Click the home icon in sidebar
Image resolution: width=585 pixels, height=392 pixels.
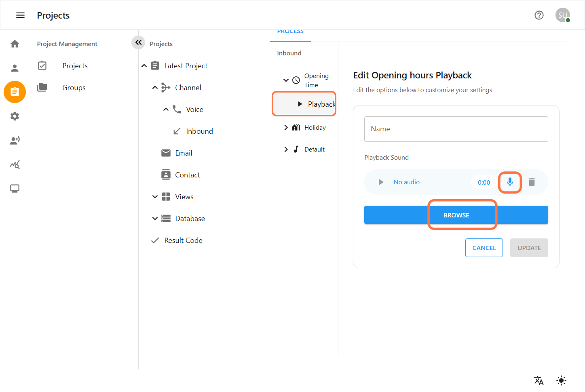(x=15, y=44)
